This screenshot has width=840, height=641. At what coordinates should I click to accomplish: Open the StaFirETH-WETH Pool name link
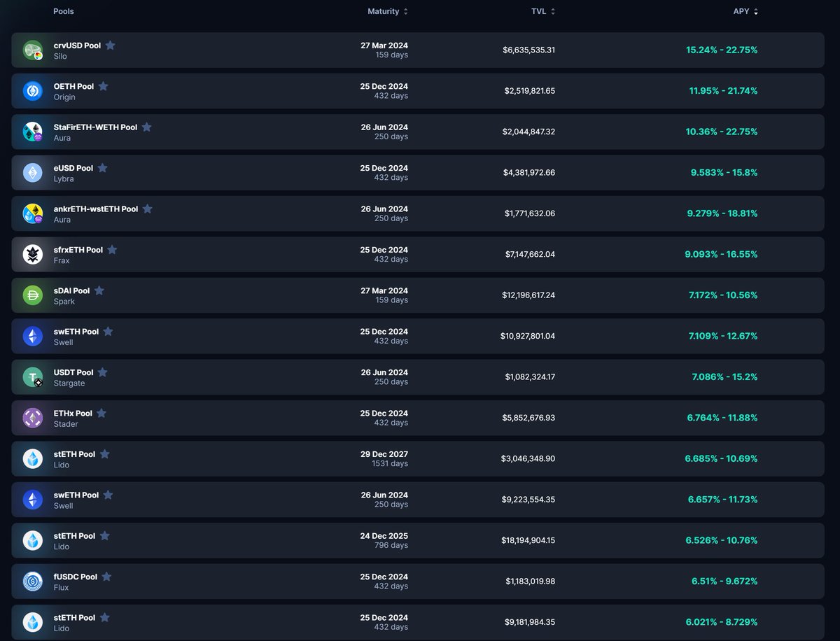tap(95, 127)
